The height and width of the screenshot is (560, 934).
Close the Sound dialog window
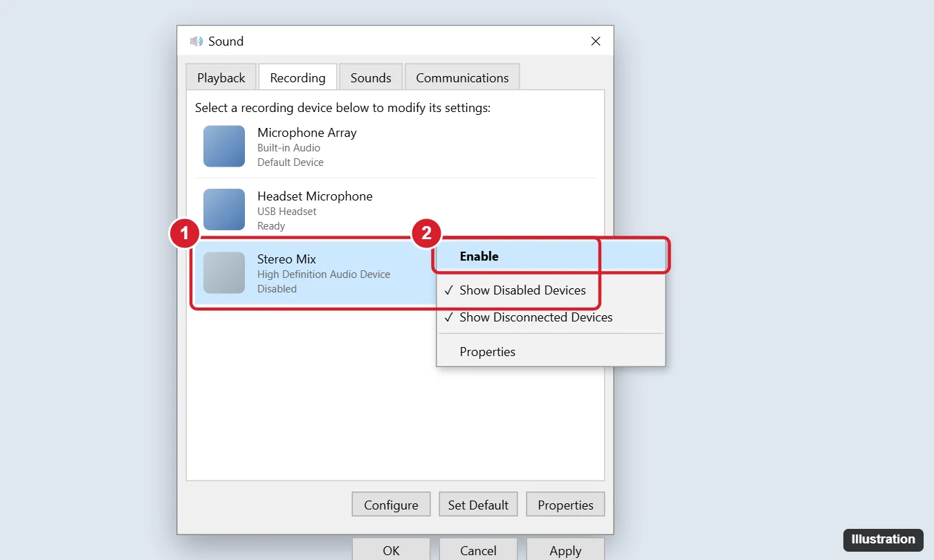click(x=596, y=41)
